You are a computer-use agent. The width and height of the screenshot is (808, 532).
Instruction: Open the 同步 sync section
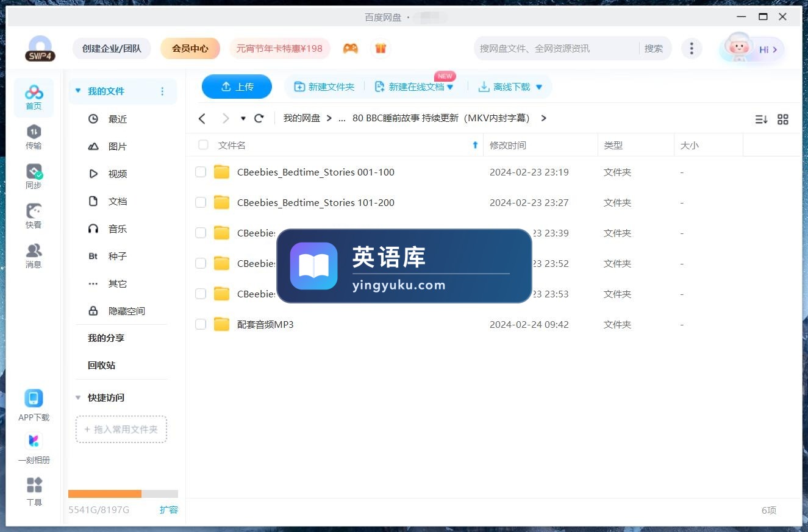(x=34, y=177)
